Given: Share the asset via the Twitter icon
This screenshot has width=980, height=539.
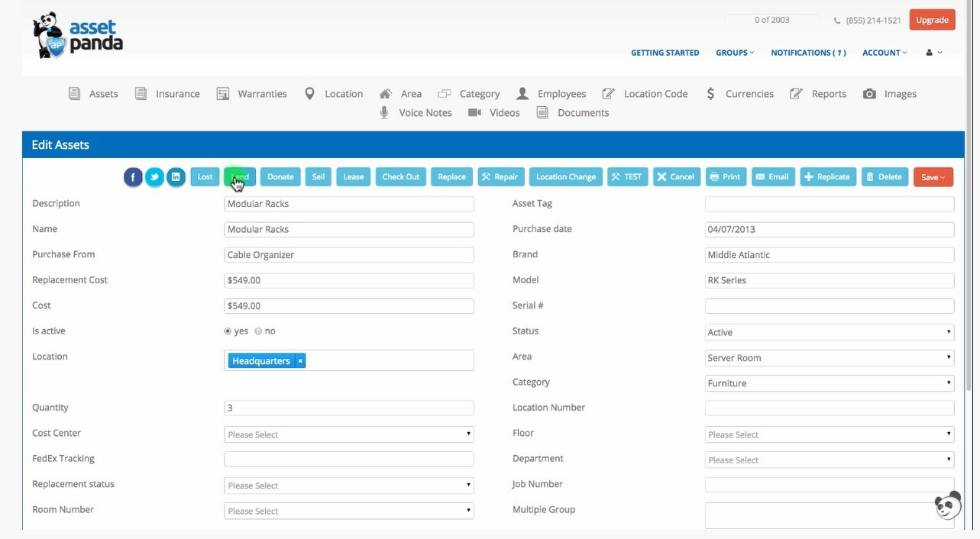Looking at the screenshot, I should (154, 176).
